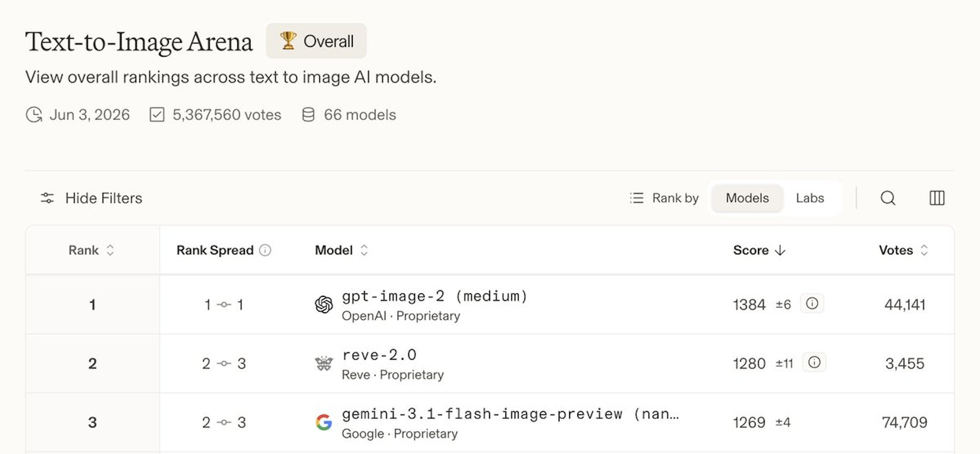Viewport: 980px width, 454px height.
Task: Sort by Votes column arrows
Action: click(x=924, y=250)
